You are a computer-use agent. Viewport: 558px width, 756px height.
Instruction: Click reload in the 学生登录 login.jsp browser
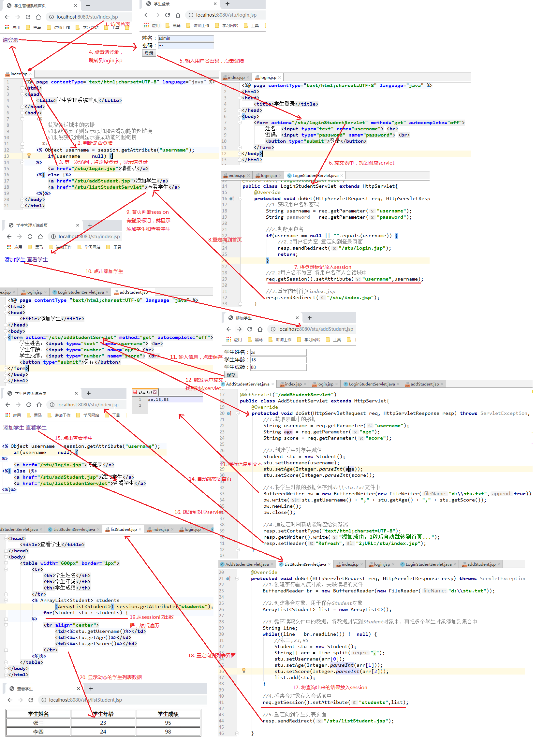168,15
